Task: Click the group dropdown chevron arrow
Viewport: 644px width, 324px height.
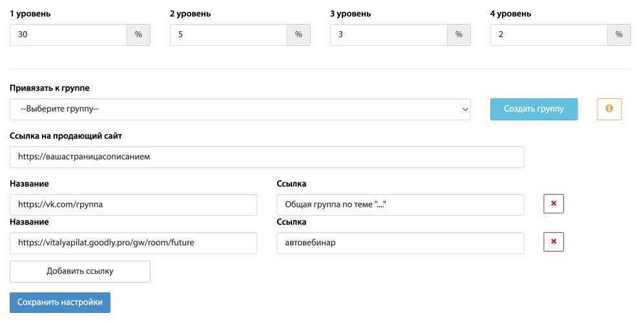Action: pos(465,109)
